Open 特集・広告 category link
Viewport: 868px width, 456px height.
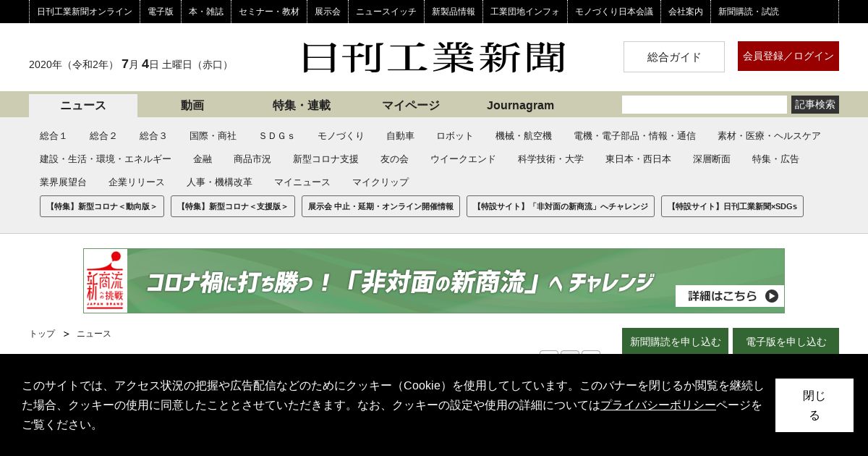coord(775,159)
